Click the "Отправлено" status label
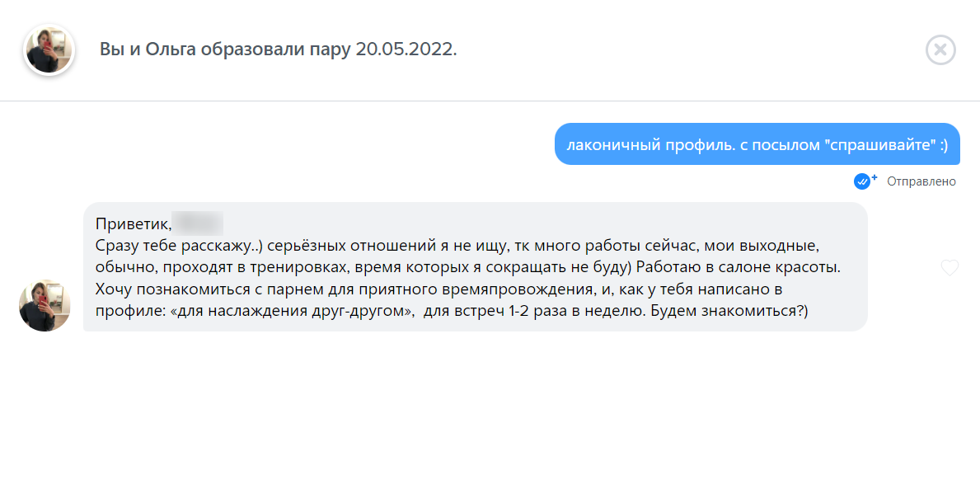 tap(921, 181)
